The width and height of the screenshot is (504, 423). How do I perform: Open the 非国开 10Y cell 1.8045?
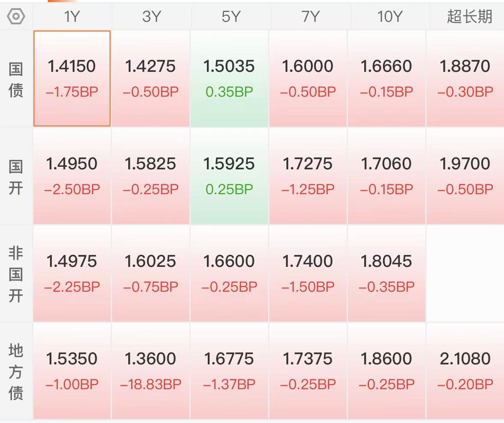click(386, 273)
